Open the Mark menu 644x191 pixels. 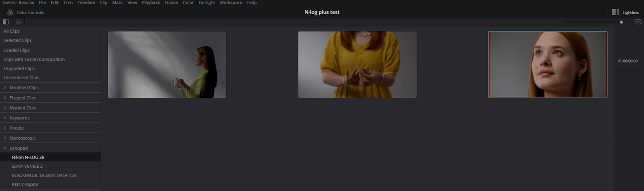pos(117,3)
